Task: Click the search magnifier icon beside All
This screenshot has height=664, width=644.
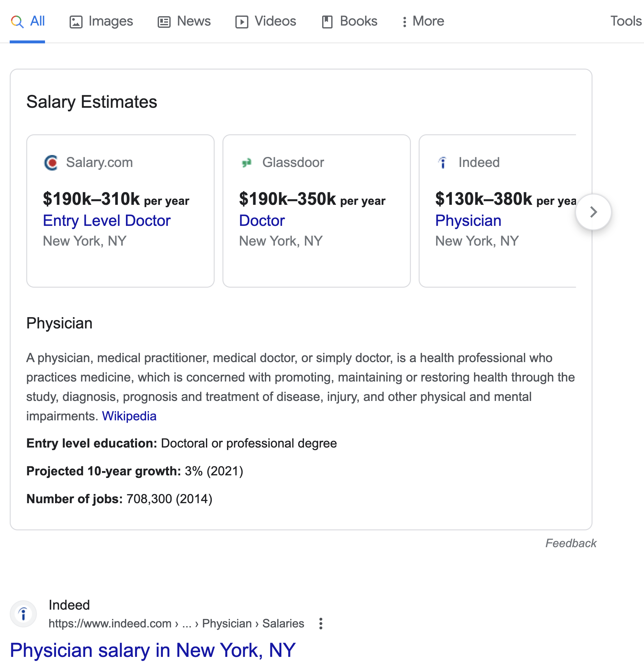Action: 17,22
